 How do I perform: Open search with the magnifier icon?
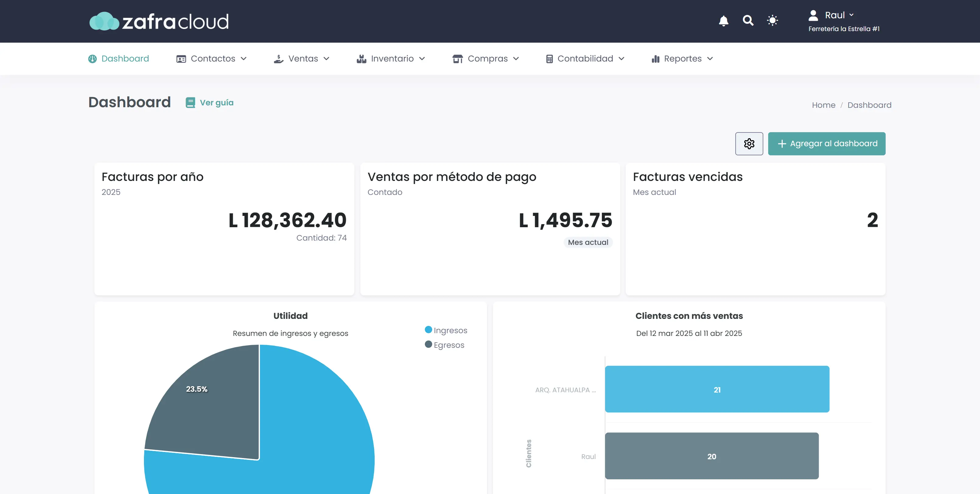point(748,20)
